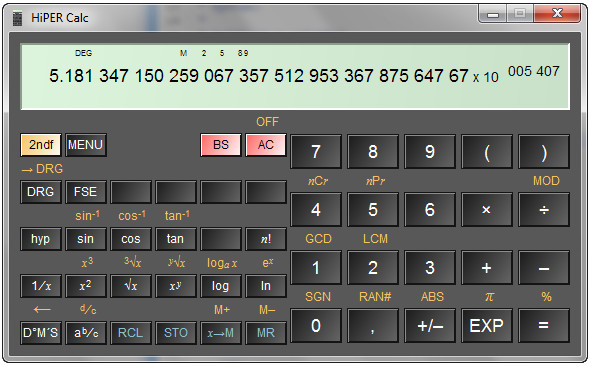Viewport: 591px width, 366px height.
Task: Click the division ÷ key
Action: click(544, 210)
